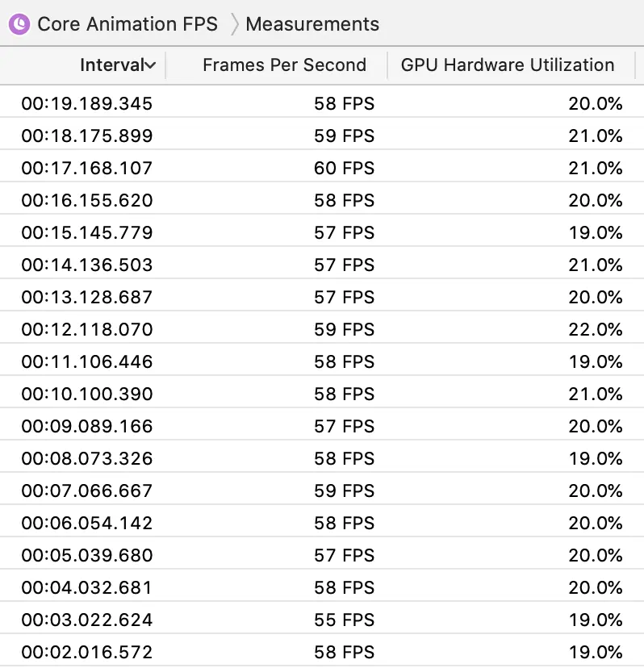Click interval 00:07.066.667 cell
Viewport: 644px width, 668px height.
coord(87,491)
